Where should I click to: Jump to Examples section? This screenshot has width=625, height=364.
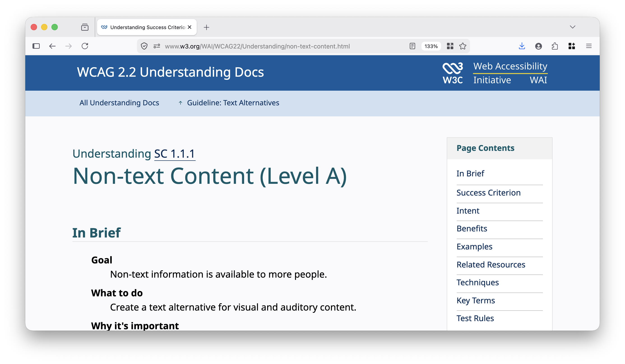coord(475,247)
